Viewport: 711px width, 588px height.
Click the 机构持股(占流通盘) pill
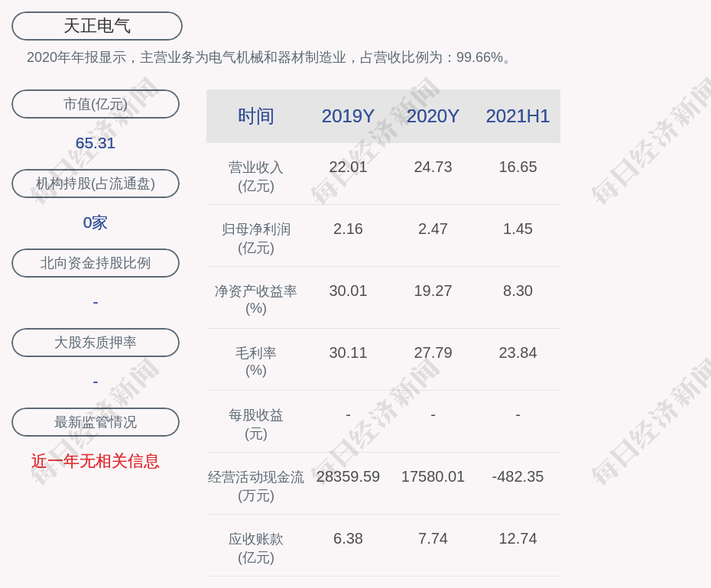point(96,184)
